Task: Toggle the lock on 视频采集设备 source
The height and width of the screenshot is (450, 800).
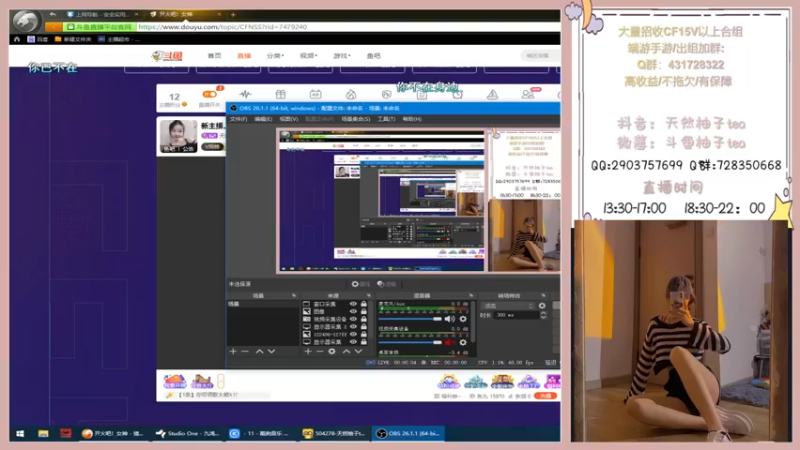Action: pyautogui.click(x=364, y=319)
